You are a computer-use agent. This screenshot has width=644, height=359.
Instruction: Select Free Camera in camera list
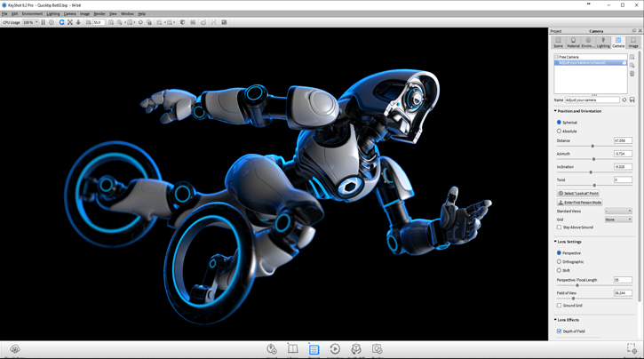[x=591, y=57]
